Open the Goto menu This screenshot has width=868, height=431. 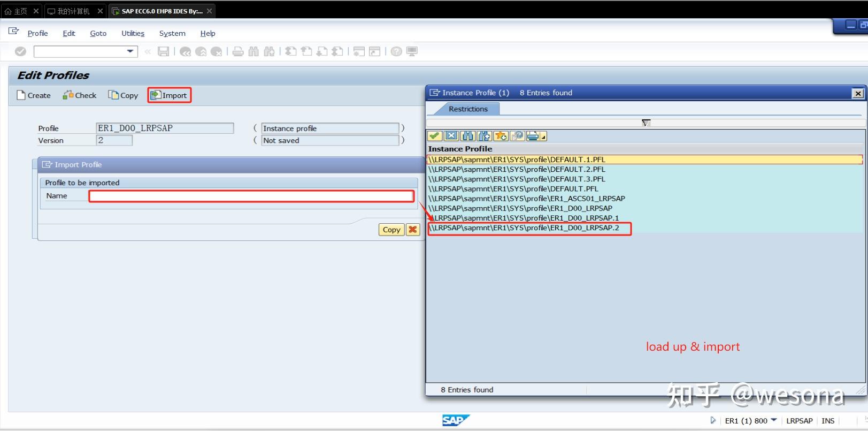[98, 33]
